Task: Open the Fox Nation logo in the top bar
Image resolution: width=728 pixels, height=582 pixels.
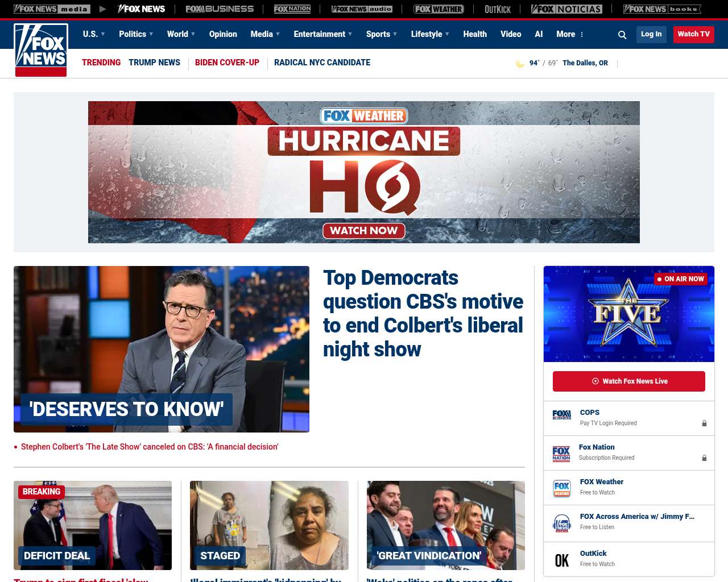Action: [x=292, y=9]
